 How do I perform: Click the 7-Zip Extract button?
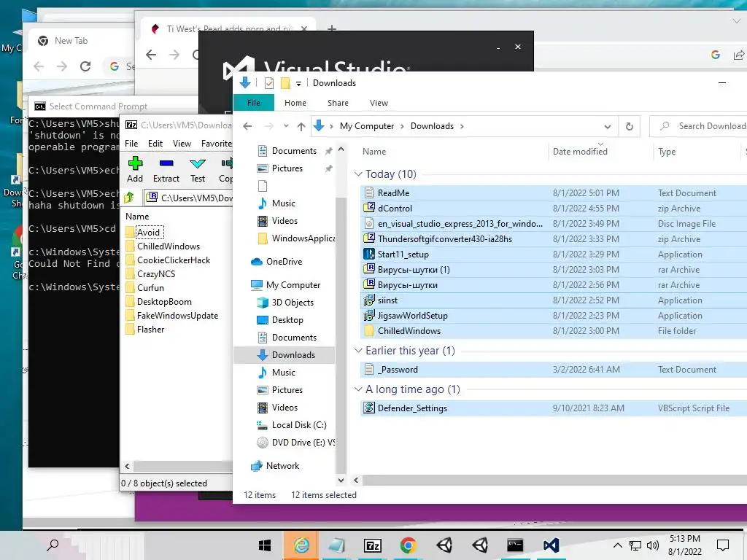point(166,169)
